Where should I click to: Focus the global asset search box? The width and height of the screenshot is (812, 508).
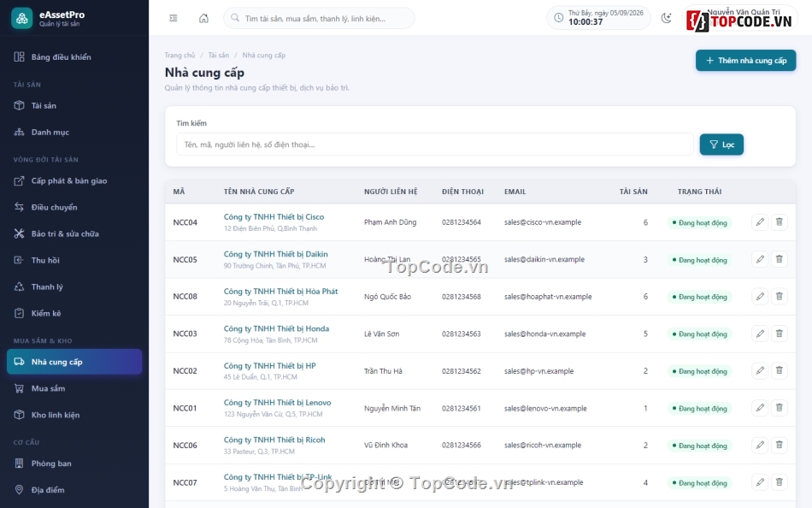click(319, 18)
